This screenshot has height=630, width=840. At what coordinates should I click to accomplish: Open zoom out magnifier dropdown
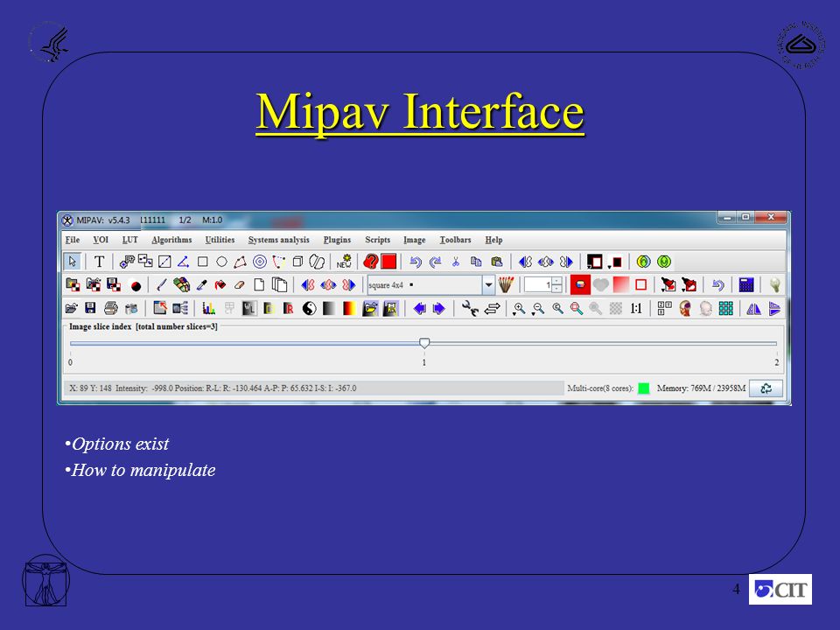point(538,309)
